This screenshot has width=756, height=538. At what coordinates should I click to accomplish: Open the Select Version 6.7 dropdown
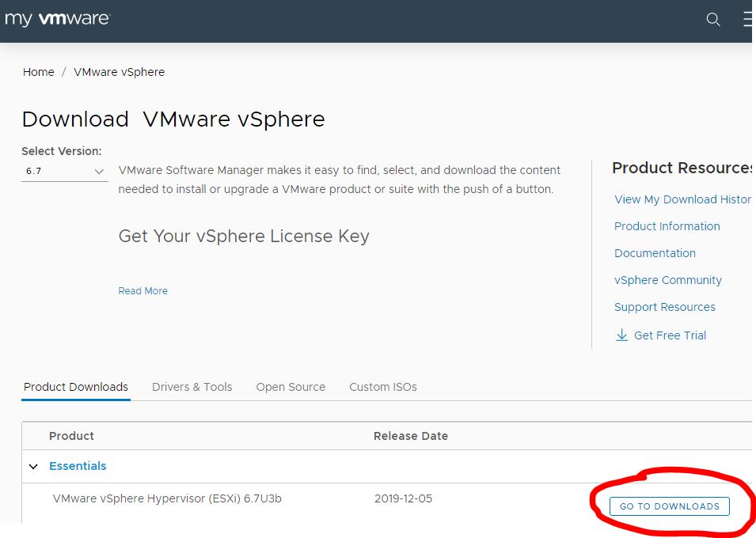(x=64, y=171)
